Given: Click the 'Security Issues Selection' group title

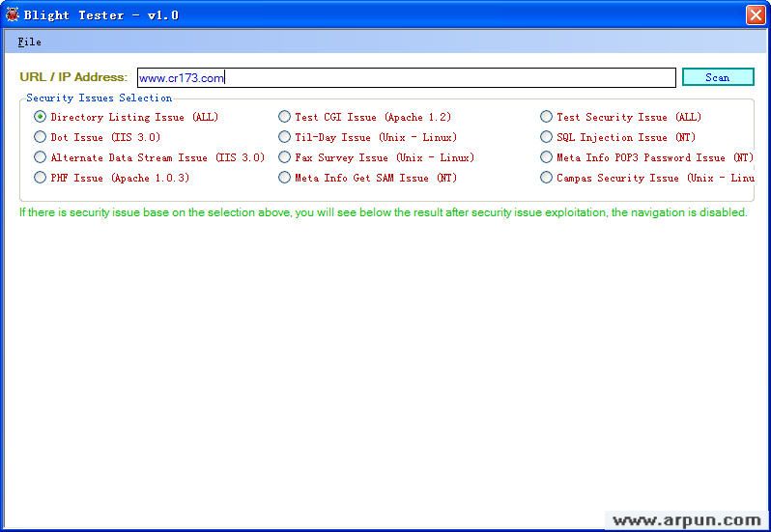Looking at the screenshot, I should 100,98.
